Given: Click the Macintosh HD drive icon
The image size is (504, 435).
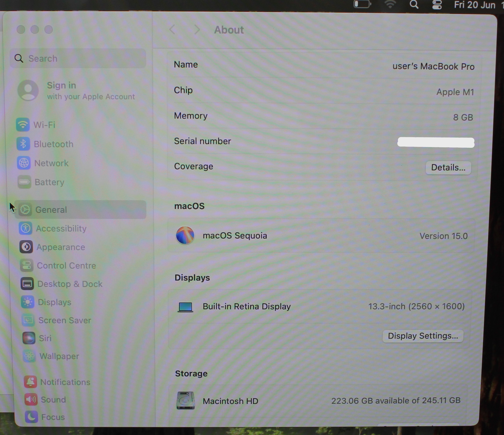Looking at the screenshot, I should click(x=186, y=400).
